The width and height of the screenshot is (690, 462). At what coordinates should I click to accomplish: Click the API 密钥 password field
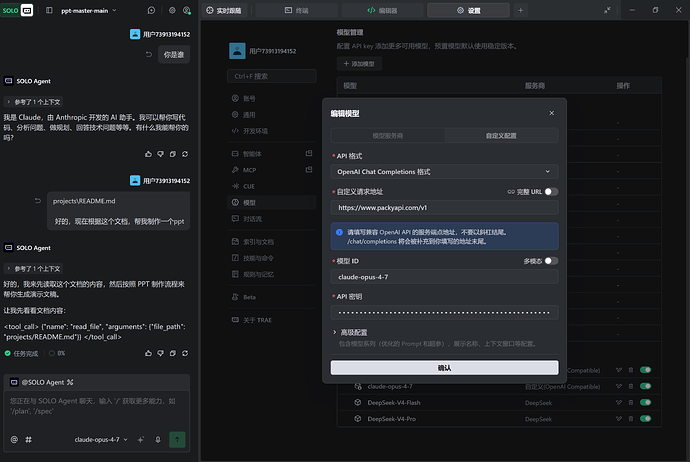[444, 312]
